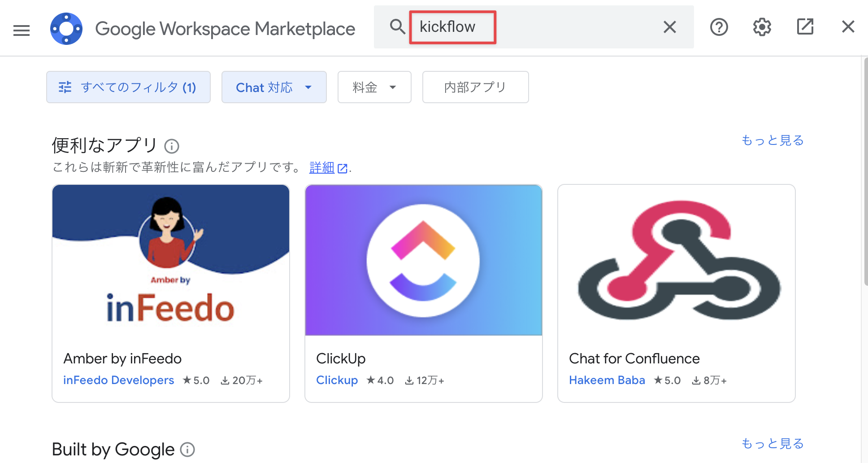Click the 12万+ download count
868x463 pixels.
click(x=425, y=380)
